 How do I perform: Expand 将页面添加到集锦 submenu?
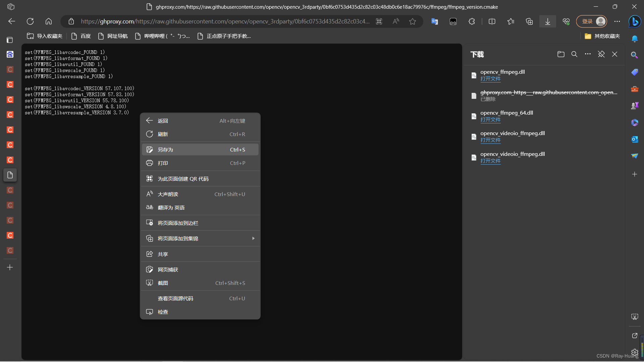pos(200,238)
